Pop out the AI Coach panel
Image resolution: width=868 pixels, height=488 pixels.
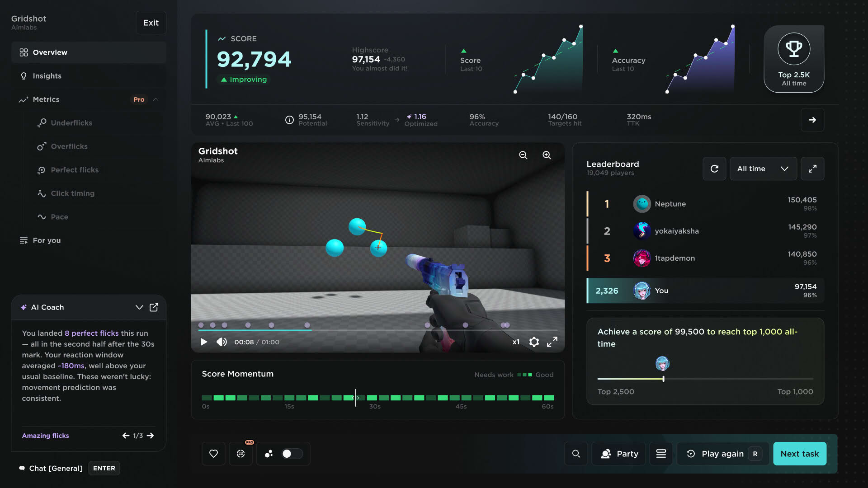[x=154, y=307]
